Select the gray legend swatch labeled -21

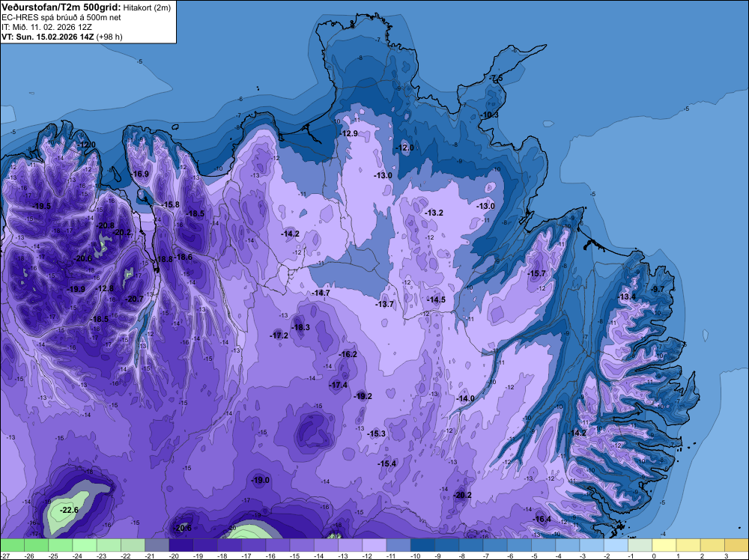[157, 545]
